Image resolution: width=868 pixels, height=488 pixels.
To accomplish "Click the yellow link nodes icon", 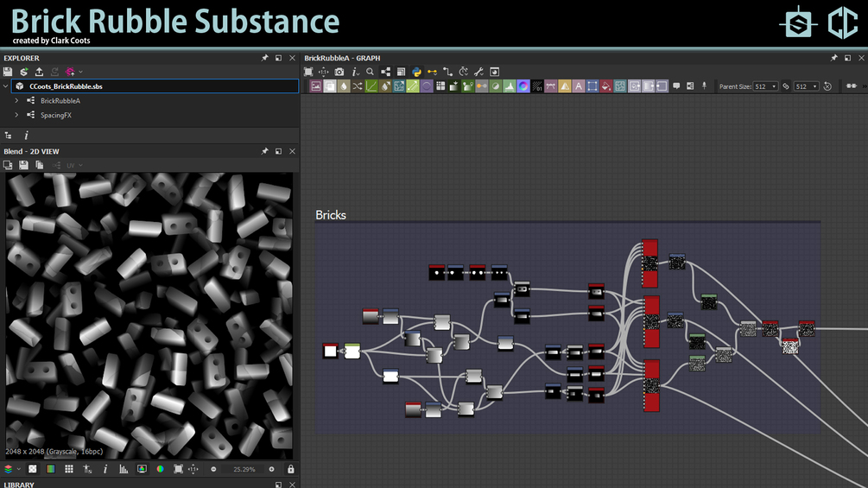I will [x=432, y=72].
